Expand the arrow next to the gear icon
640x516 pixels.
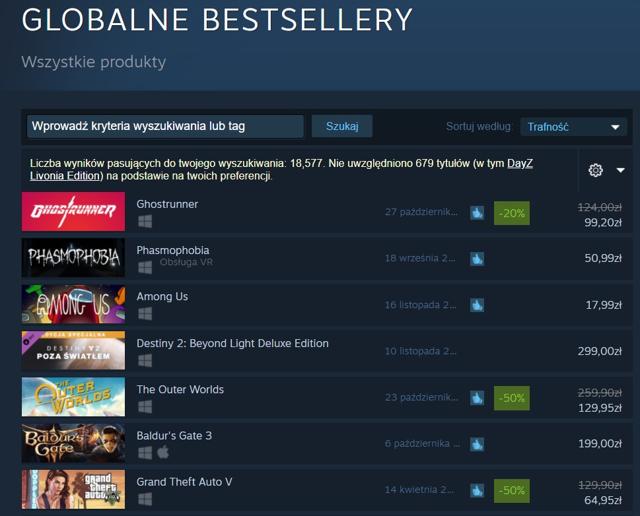[x=620, y=170]
